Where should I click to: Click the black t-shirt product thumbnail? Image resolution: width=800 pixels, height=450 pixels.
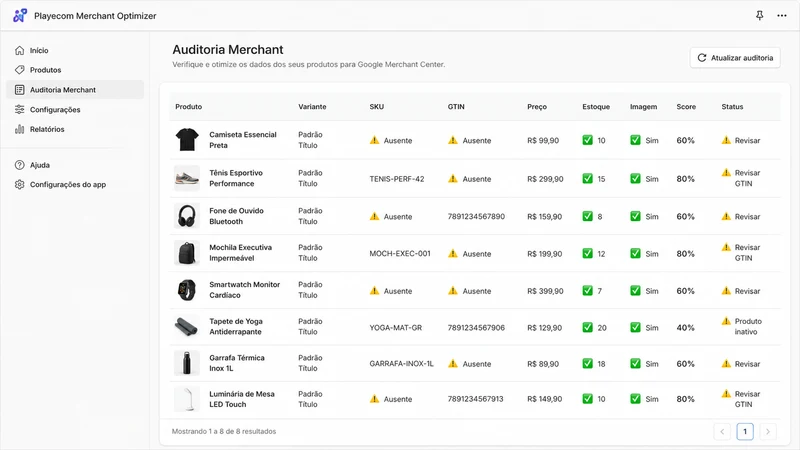tap(187, 139)
